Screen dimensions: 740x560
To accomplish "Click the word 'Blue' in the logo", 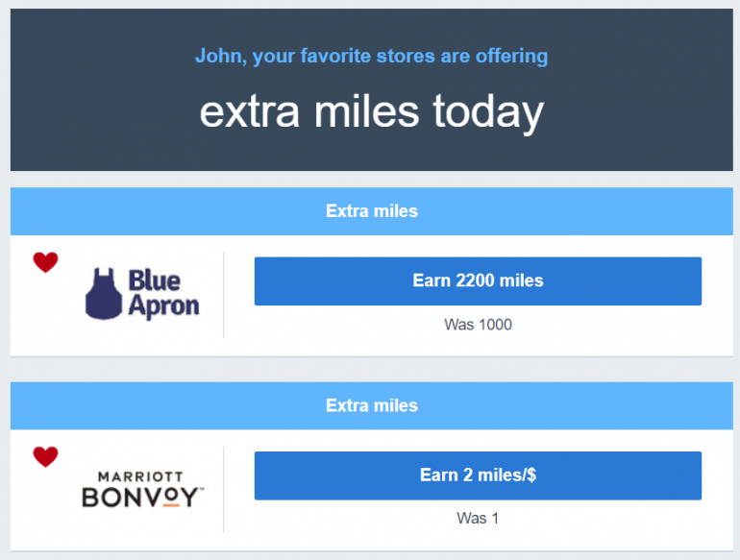I will 154,281.
